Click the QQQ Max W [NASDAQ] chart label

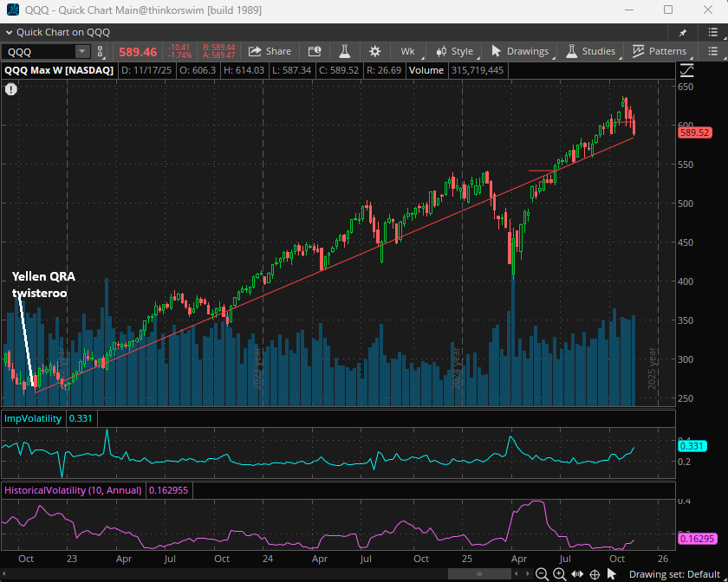pos(59,70)
